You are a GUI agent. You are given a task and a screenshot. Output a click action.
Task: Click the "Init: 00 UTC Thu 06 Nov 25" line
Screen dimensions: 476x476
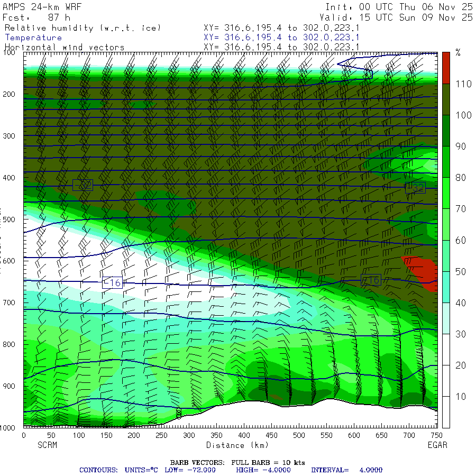coord(399,7)
